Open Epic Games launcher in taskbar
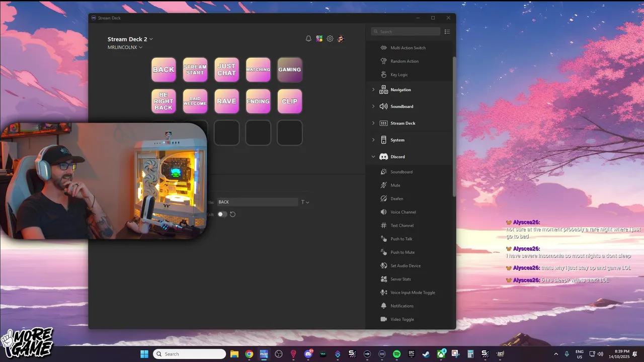 click(411, 354)
